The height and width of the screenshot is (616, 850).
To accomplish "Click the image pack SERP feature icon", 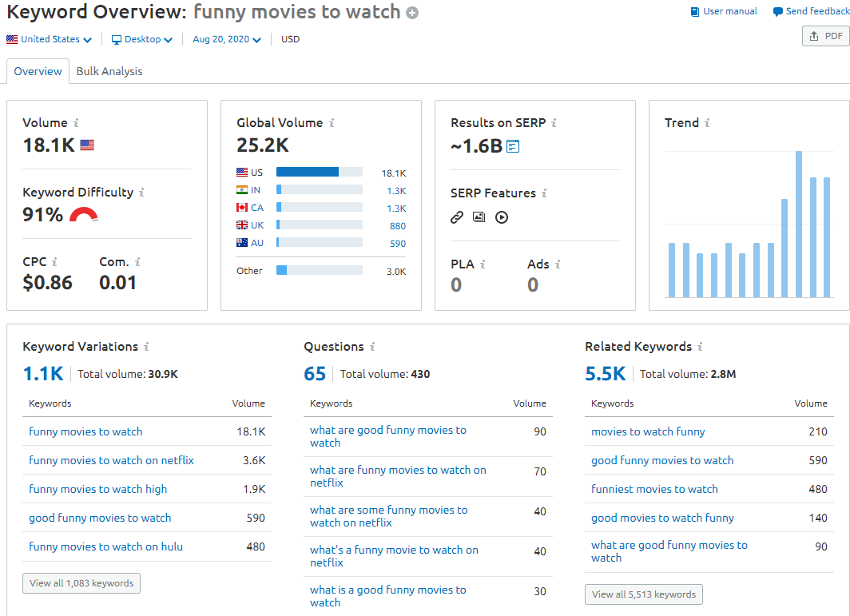I will click(x=479, y=217).
